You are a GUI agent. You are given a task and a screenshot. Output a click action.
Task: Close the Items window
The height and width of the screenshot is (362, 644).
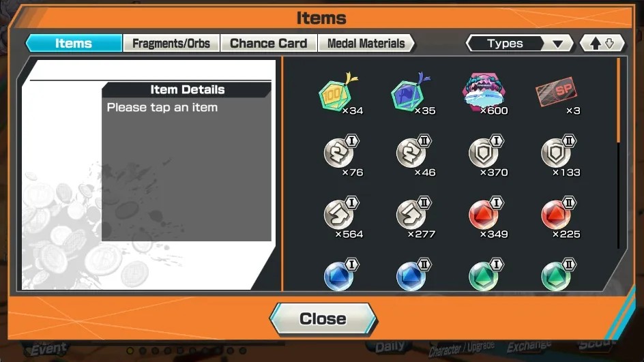pyautogui.click(x=323, y=319)
